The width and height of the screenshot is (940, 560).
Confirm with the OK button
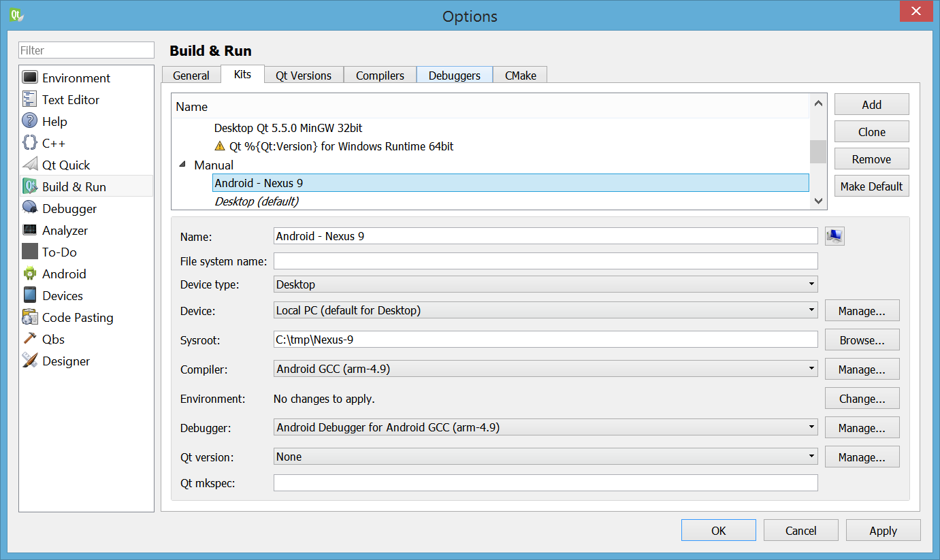[719, 530]
